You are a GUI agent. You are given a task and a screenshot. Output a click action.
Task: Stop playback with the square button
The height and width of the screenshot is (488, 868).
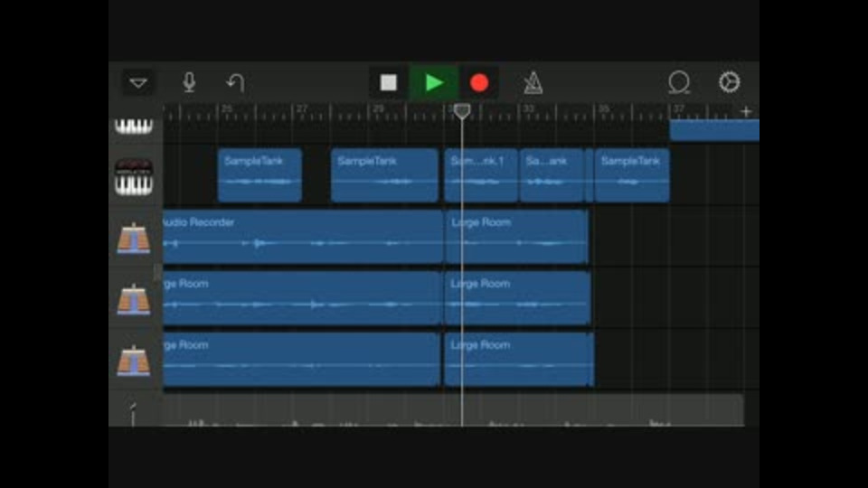(x=389, y=83)
